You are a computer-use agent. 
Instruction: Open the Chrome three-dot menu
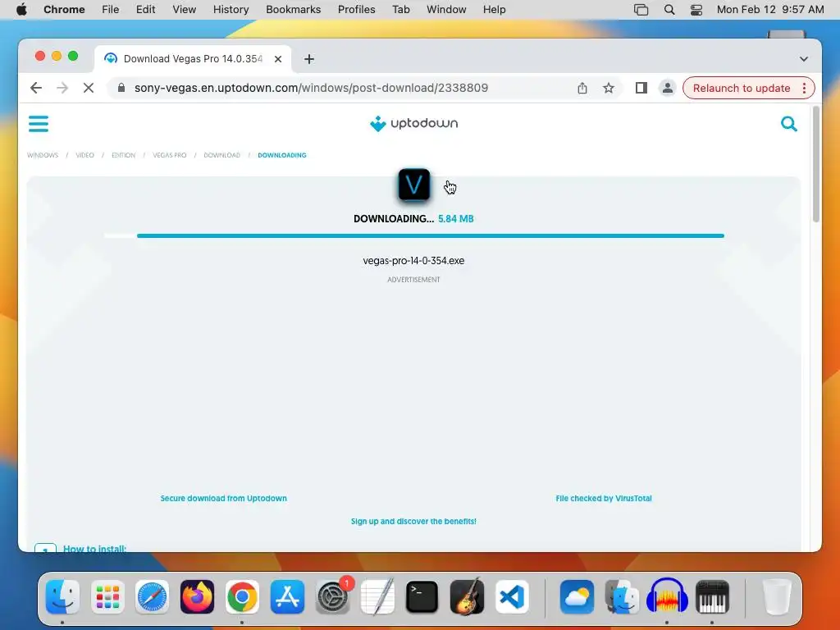tap(804, 88)
